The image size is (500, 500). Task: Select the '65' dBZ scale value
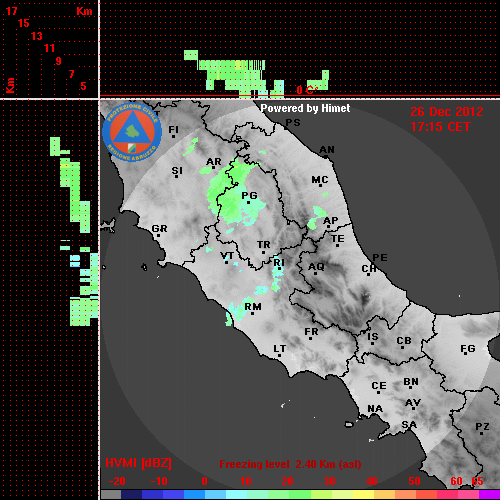pyautogui.click(x=477, y=481)
